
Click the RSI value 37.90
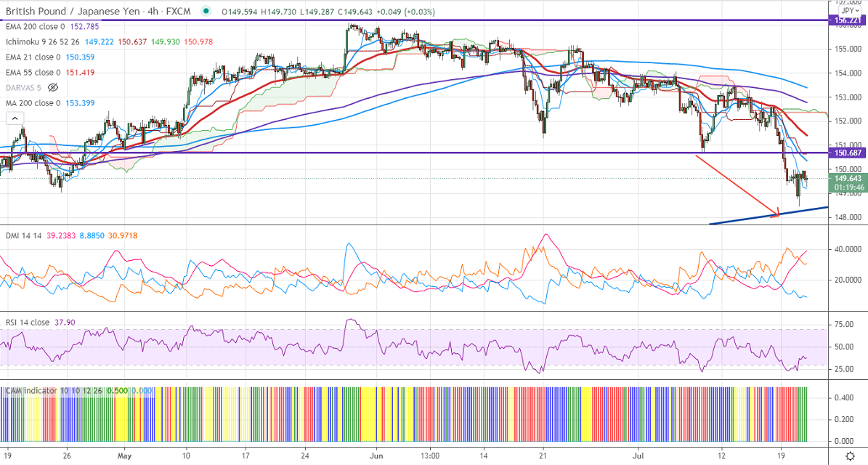tap(65, 322)
